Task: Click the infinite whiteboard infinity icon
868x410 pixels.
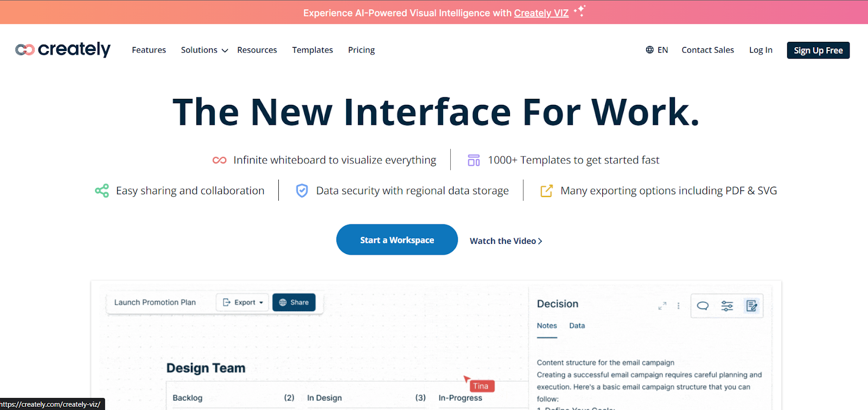Action: (x=219, y=160)
